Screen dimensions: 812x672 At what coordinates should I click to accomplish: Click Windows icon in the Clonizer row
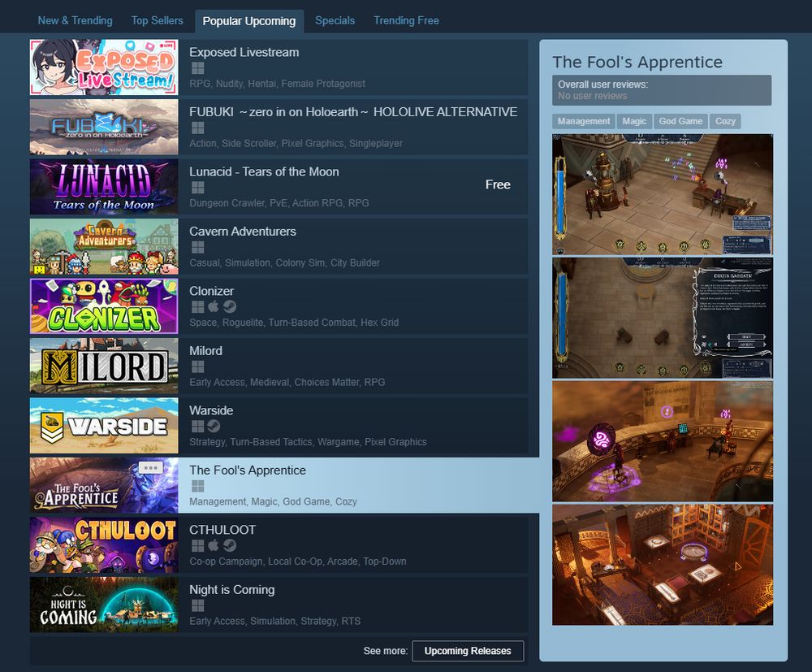197,306
